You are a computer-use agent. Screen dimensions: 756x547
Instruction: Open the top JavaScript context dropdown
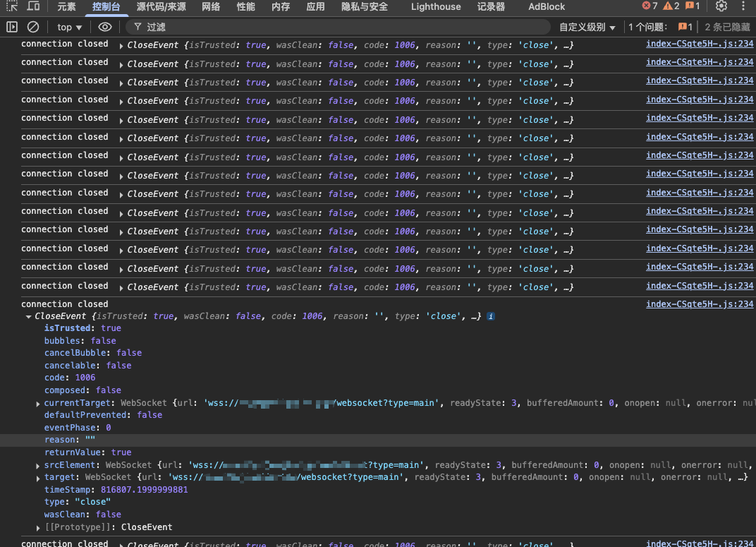tap(69, 28)
